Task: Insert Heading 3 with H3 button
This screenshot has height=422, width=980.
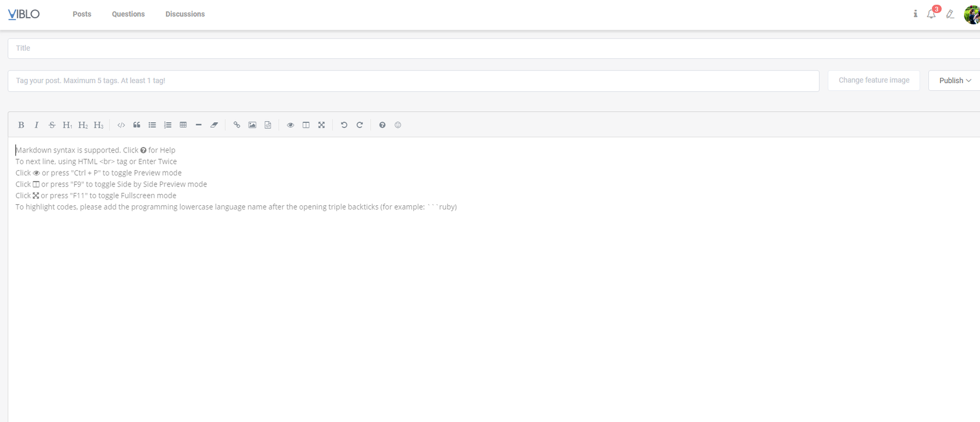Action: tap(99, 125)
